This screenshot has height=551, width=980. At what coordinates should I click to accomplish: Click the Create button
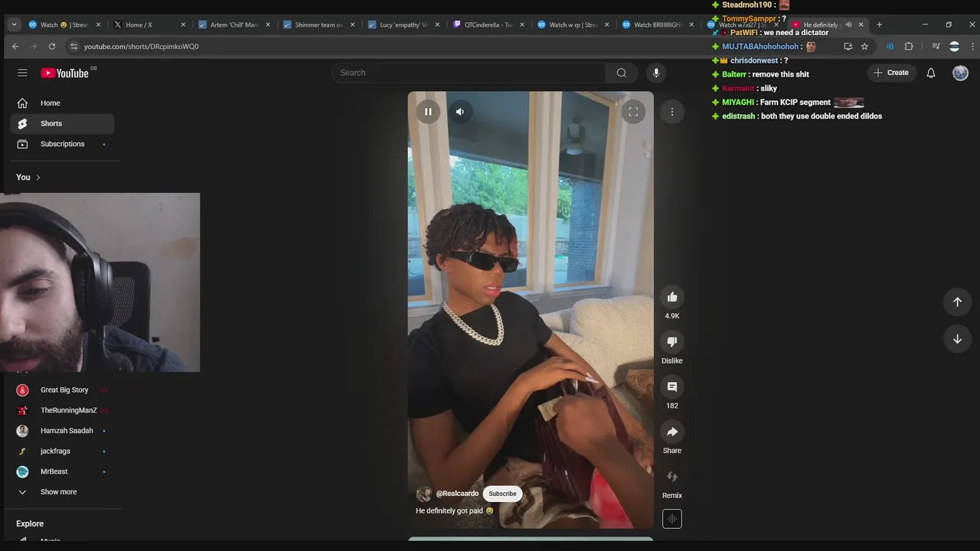click(890, 73)
